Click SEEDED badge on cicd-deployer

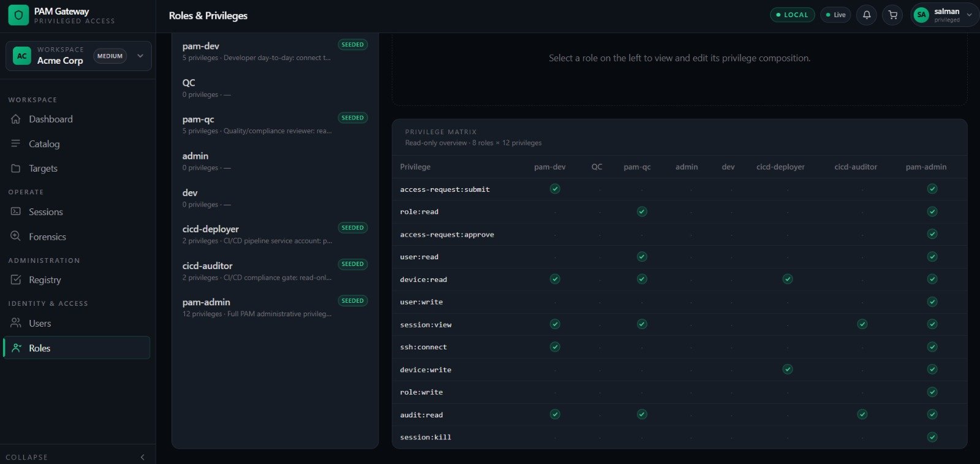pos(353,227)
